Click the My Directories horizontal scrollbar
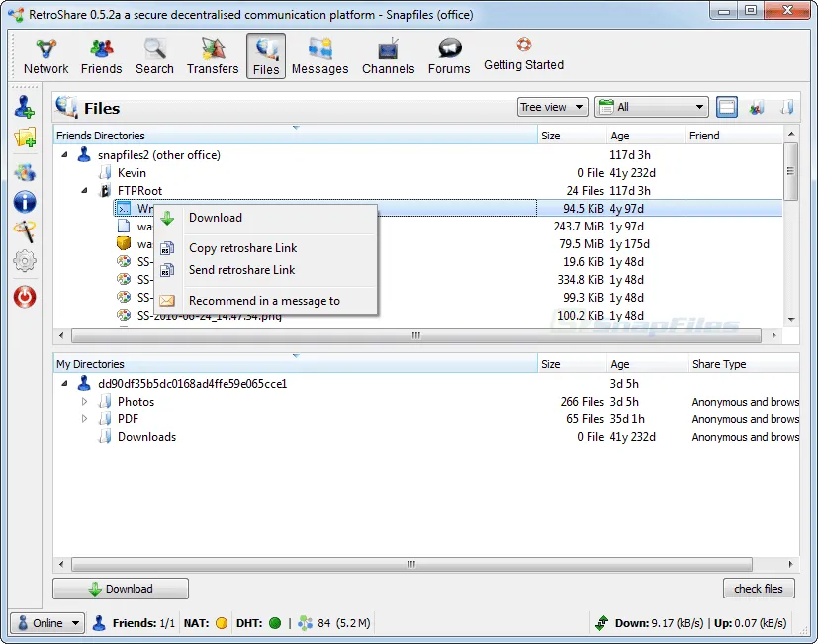Viewport: 818px width, 644px height. click(411, 564)
